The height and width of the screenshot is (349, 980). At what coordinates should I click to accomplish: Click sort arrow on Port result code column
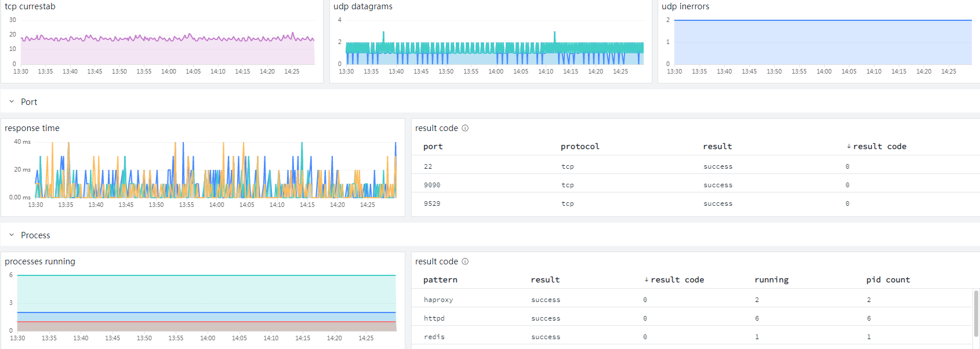[849, 146]
